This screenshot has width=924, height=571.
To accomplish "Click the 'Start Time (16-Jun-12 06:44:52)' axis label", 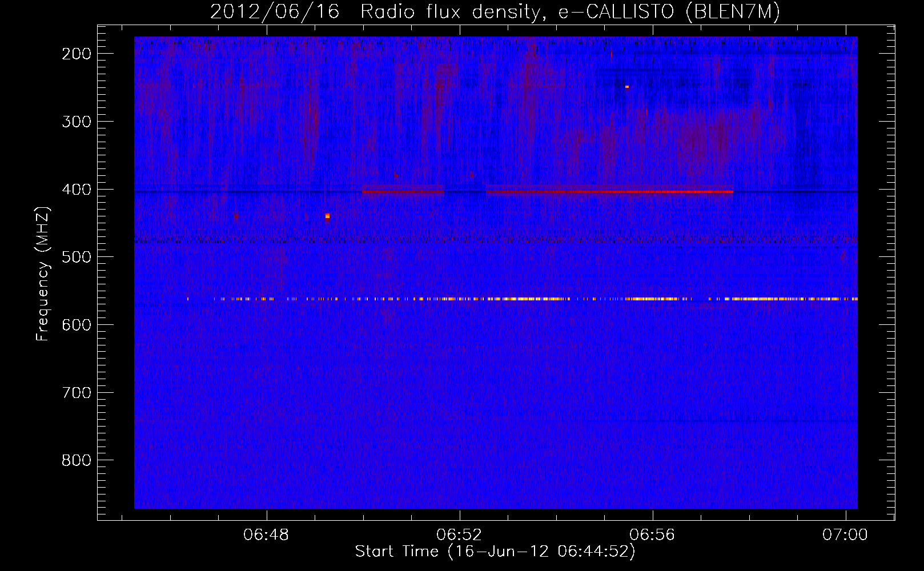I will (495, 552).
